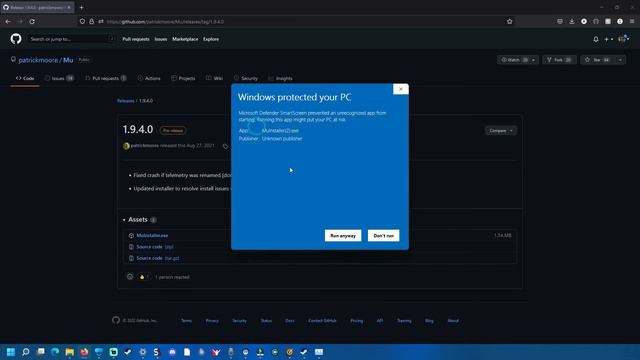Click the site padlock icon
Image resolution: width=640 pixels, height=360 pixels.
coord(92,22)
